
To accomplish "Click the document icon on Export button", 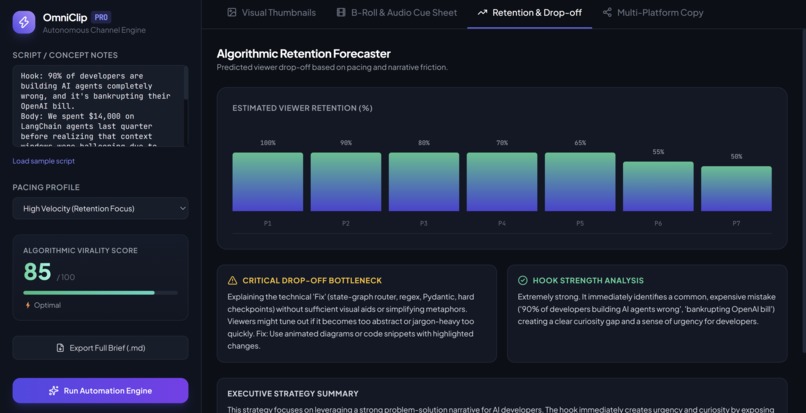I will 60,348.
